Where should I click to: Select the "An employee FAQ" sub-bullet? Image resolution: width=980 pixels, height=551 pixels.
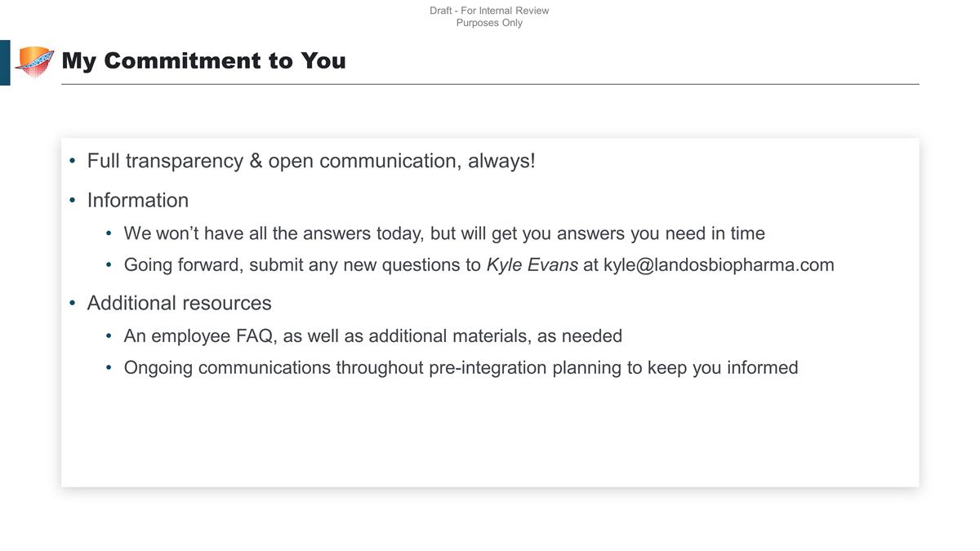tap(372, 335)
